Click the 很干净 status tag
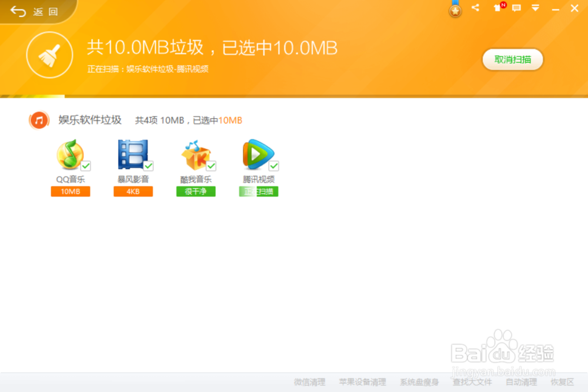The width and height of the screenshot is (588, 392). (x=196, y=192)
